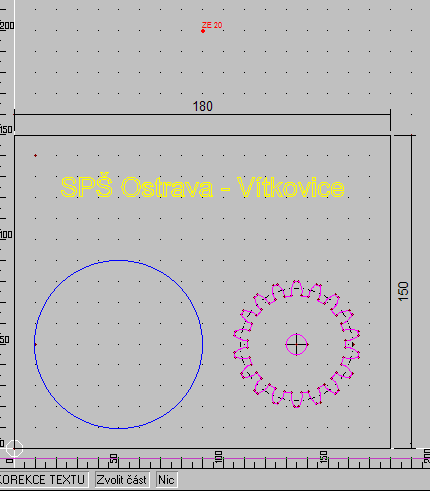Click the 200 mark on vertical ruler

[x=7, y=25]
